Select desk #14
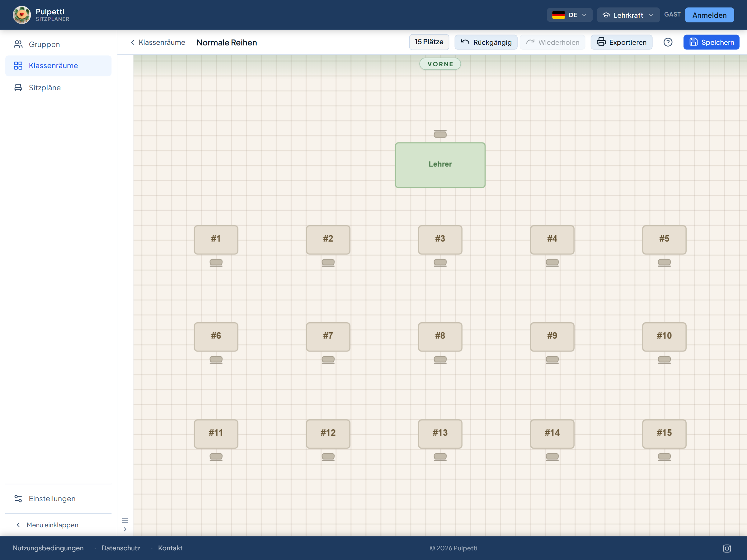The width and height of the screenshot is (747, 560). [552, 434]
